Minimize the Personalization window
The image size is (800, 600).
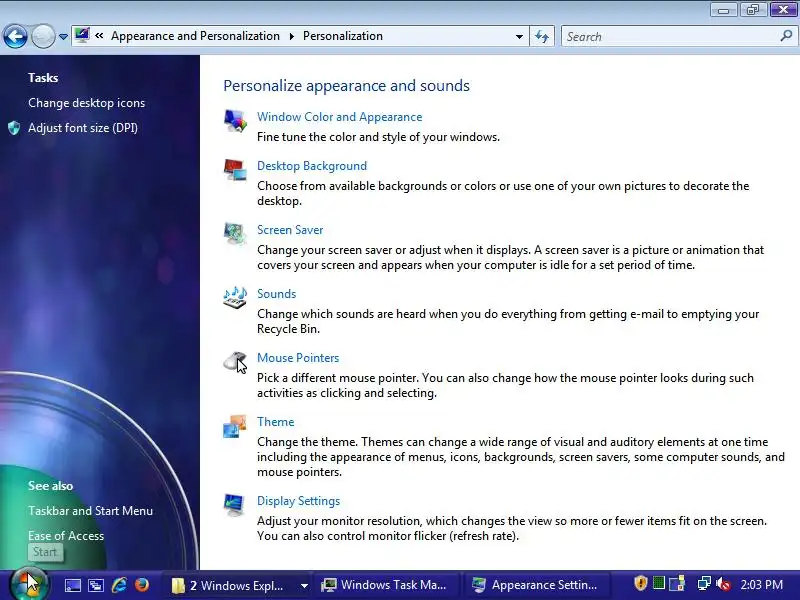pyautogui.click(x=723, y=10)
